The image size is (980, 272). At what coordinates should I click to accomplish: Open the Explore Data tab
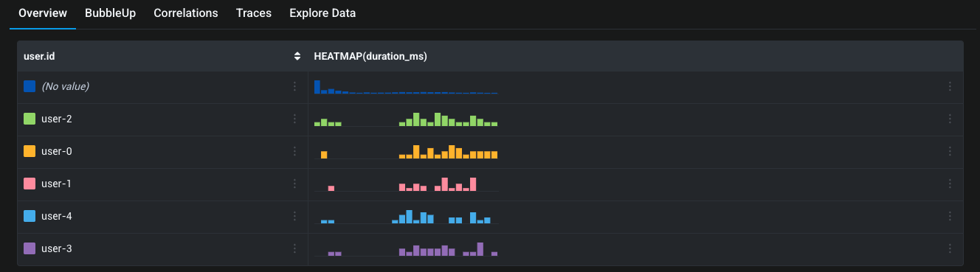coord(322,13)
